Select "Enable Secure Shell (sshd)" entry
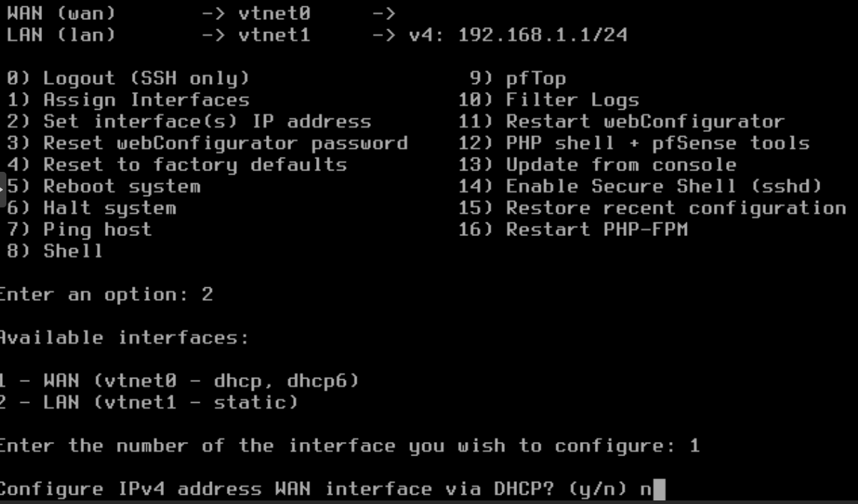This screenshot has width=858, height=504. 663,187
